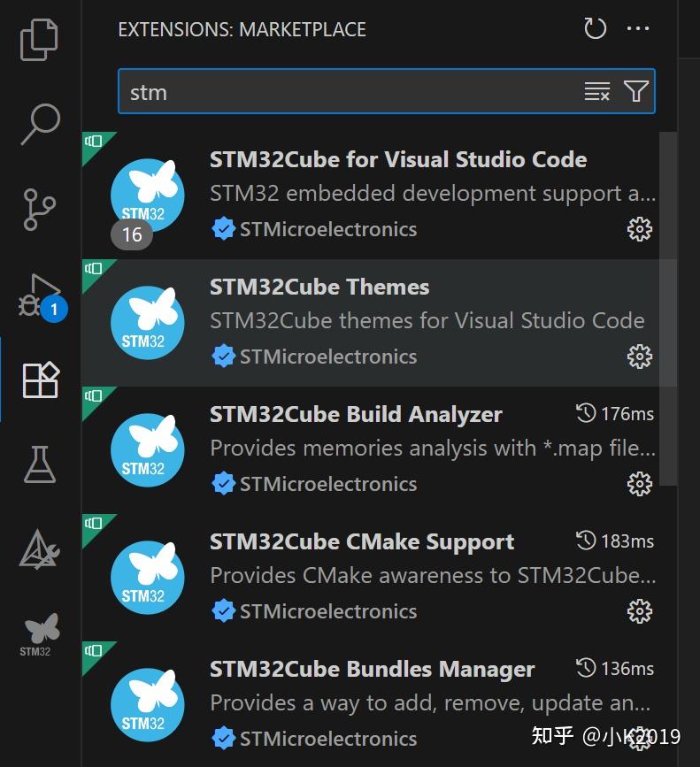
Task: Open gear menu for STM32Cube Build Analyzer
Action: (x=640, y=483)
